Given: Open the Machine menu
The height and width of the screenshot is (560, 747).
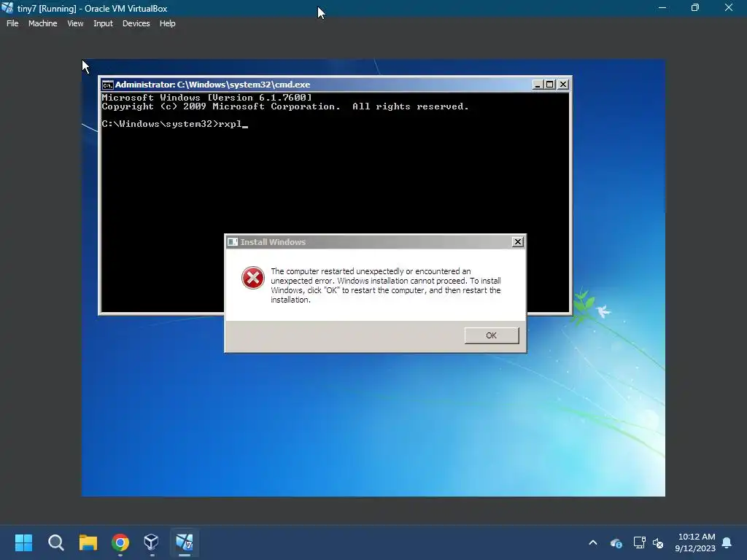Looking at the screenshot, I should 42,23.
